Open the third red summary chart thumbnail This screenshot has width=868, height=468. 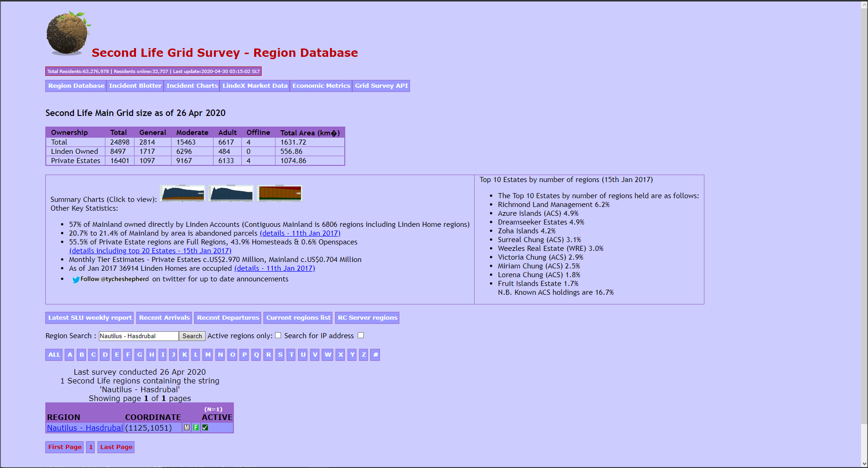pyautogui.click(x=280, y=193)
